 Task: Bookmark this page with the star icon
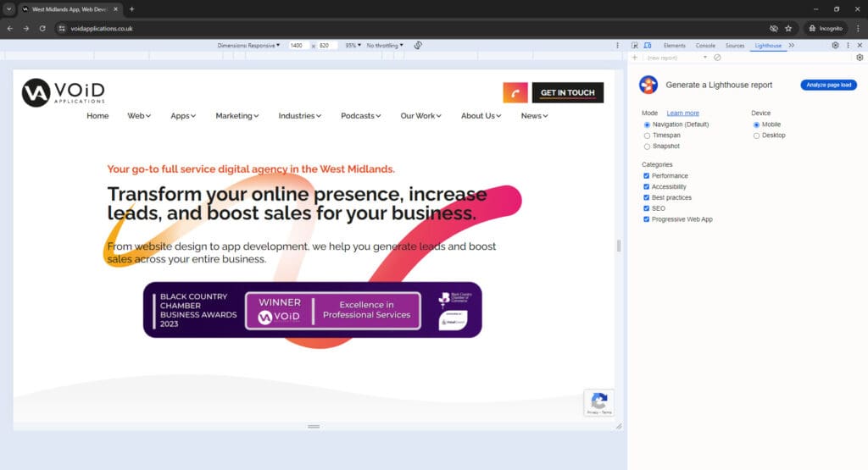[x=788, y=28]
